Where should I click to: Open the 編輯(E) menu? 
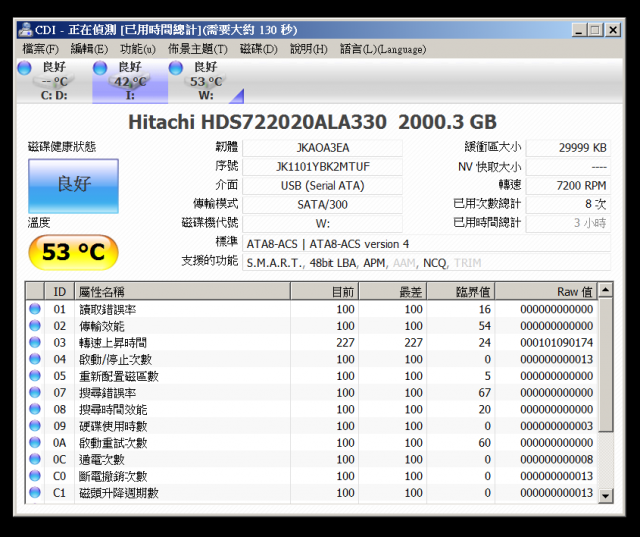(89, 49)
